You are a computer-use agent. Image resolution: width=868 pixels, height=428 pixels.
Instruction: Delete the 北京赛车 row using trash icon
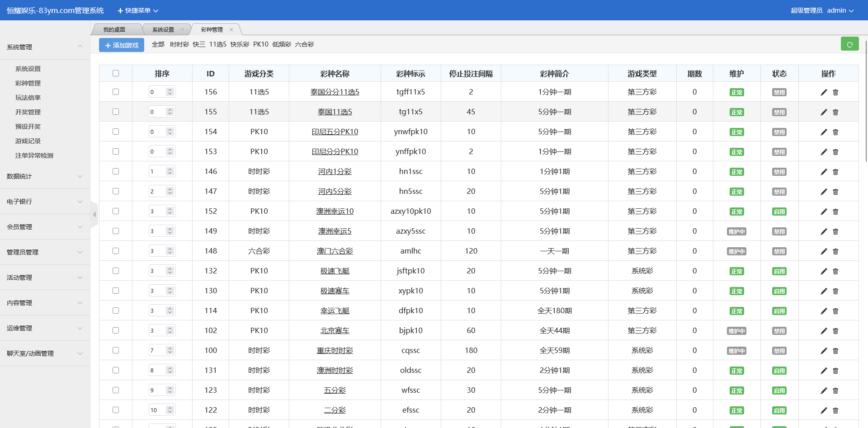pos(835,331)
